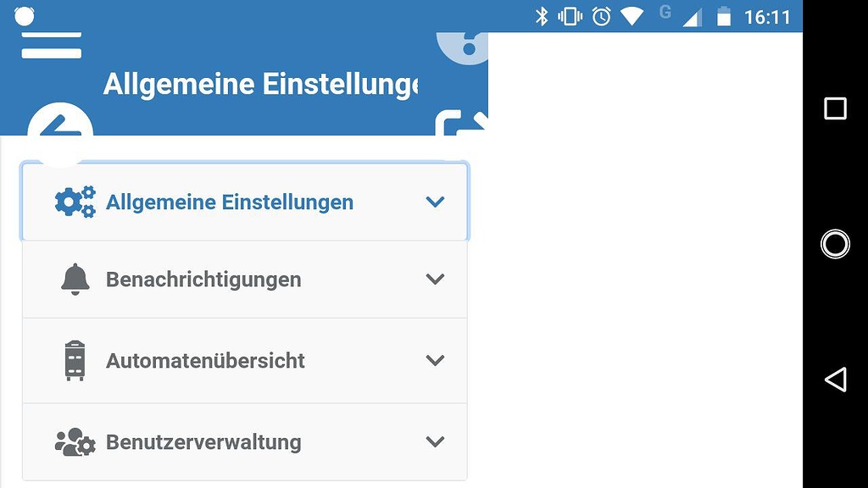Tap the Android home circle button
Image resolution: width=868 pixels, height=488 pixels.
point(835,244)
